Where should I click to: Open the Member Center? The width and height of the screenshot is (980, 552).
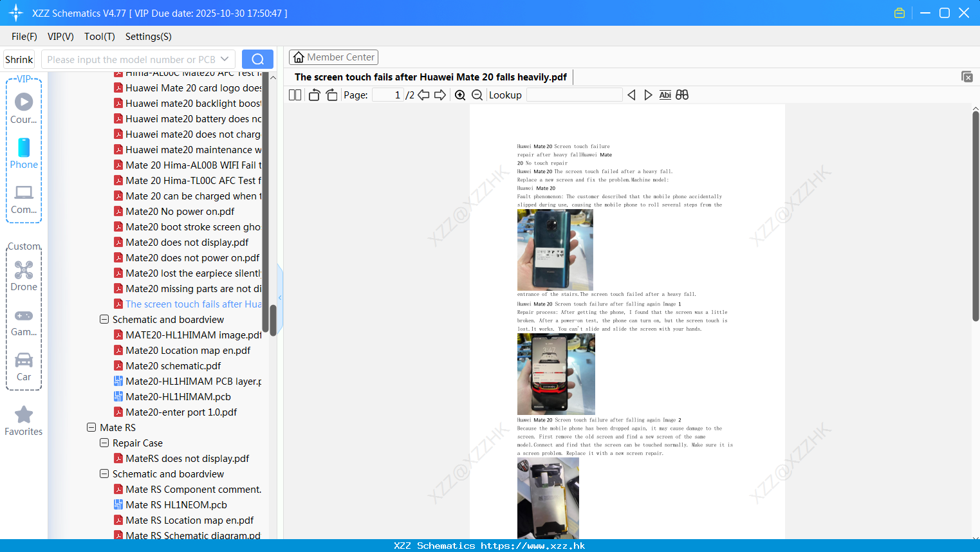(x=333, y=57)
